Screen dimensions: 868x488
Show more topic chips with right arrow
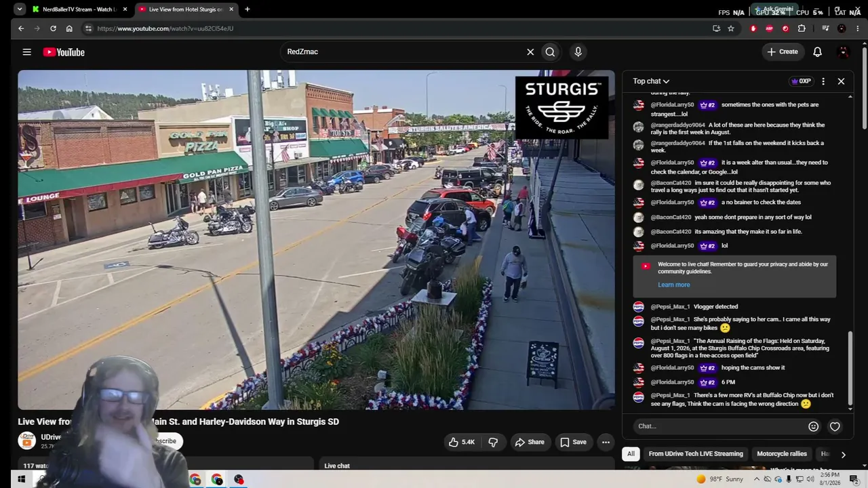point(843,455)
